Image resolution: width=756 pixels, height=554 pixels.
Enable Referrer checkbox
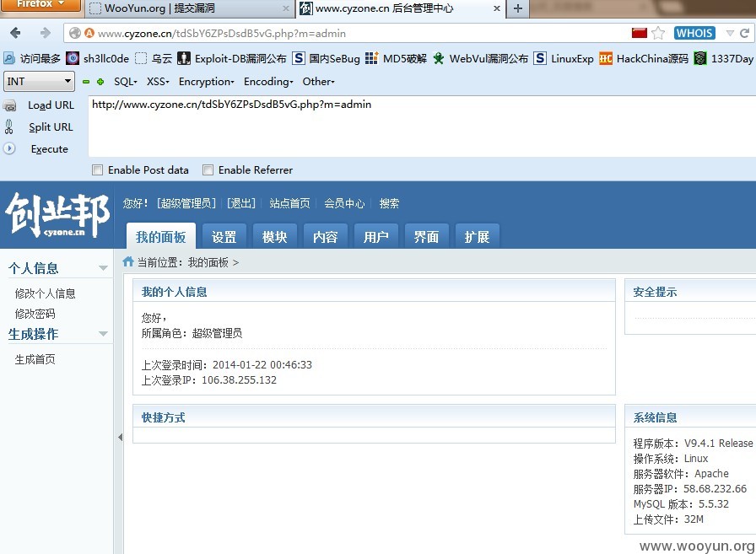pyautogui.click(x=208, y=170)
